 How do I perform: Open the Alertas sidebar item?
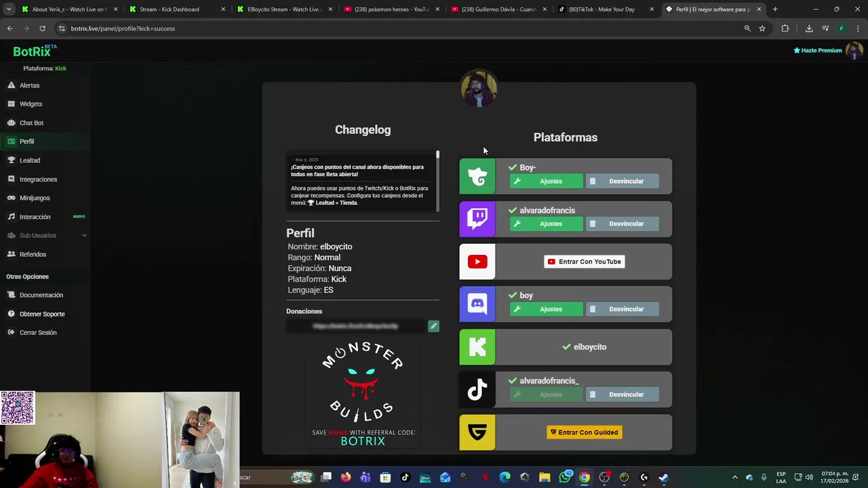pyautogui.click(x=29, y=85)
